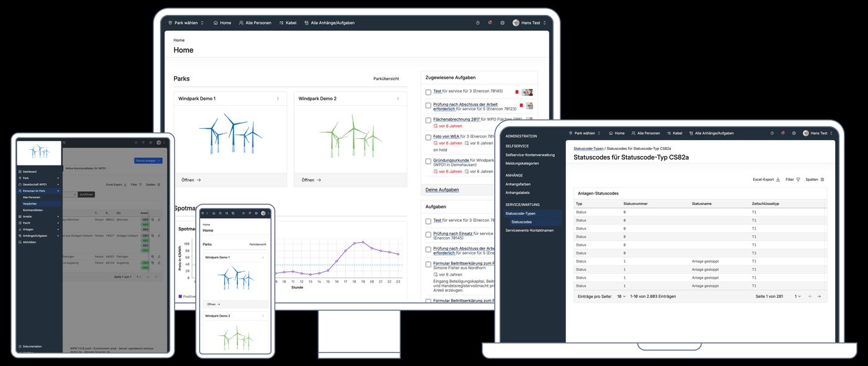
Task: Open notifications bell on the large monitor's navbar
Action: coord(490,23)
